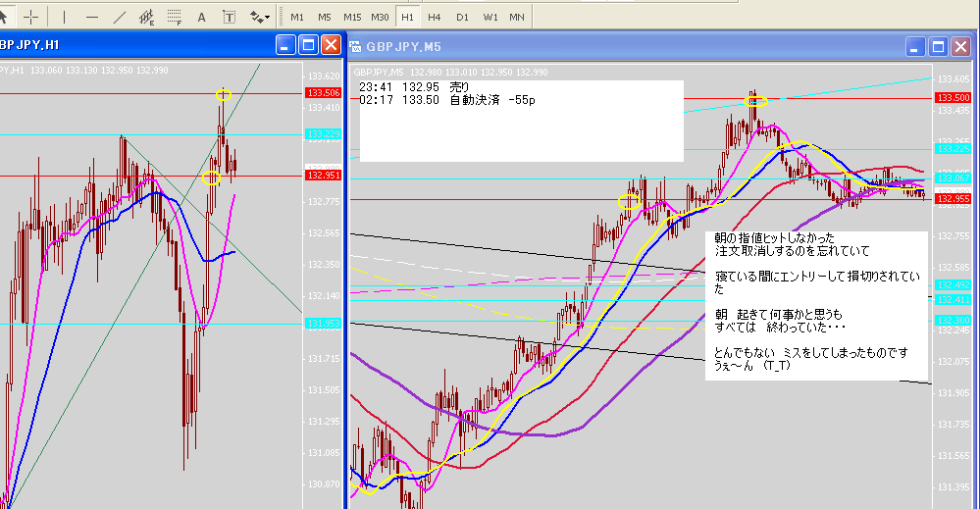Click the 132.411 cyan price label in M5 chart
Screen dimensions: 980x509
point(954,300)
